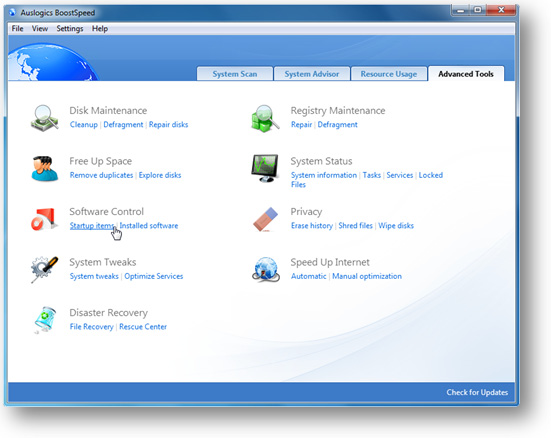Screen dimensions: 551x438
Task: Switch to the Resource Usage tab
Action: [x=389, y=74]
